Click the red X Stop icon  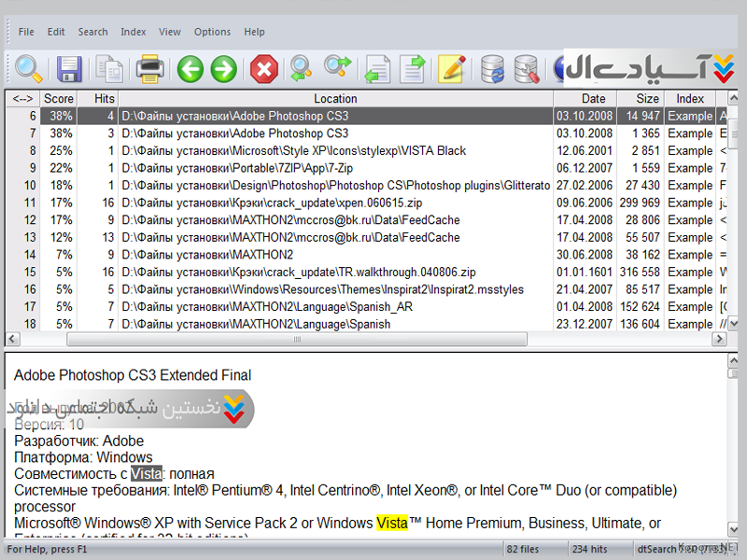pyautogui.click(x=264, y=68)
